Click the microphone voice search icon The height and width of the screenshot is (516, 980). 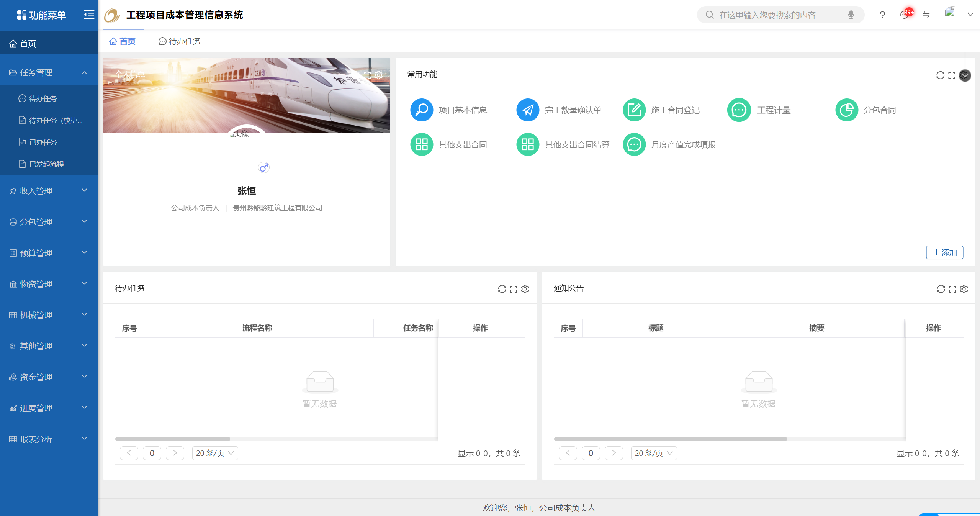(851, 15)
